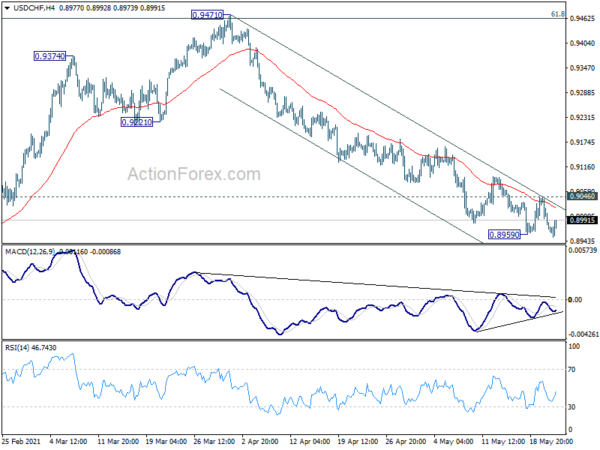Screen dimensions: 600x450
Task: Click the 0.93740 price label
Action: pyautogui.click(x=50, y=56)
